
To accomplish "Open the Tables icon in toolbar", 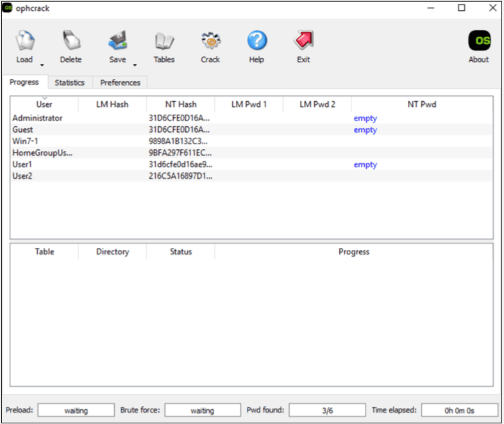I will tap(164, 42).
